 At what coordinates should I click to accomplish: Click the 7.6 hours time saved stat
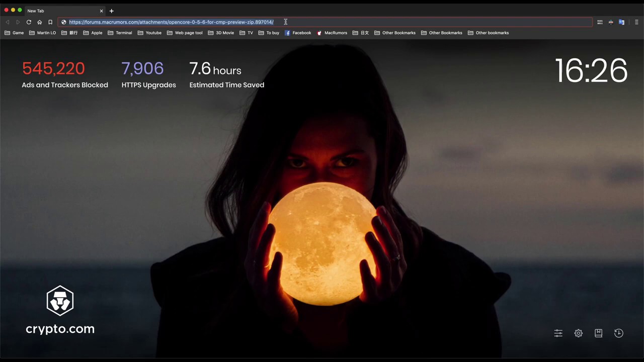215,69
